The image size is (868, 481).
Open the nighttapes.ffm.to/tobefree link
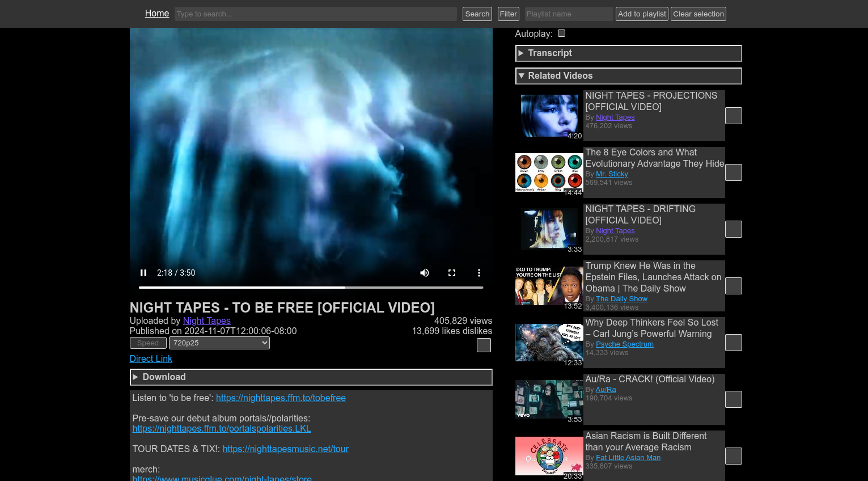[x=281, y=398]
